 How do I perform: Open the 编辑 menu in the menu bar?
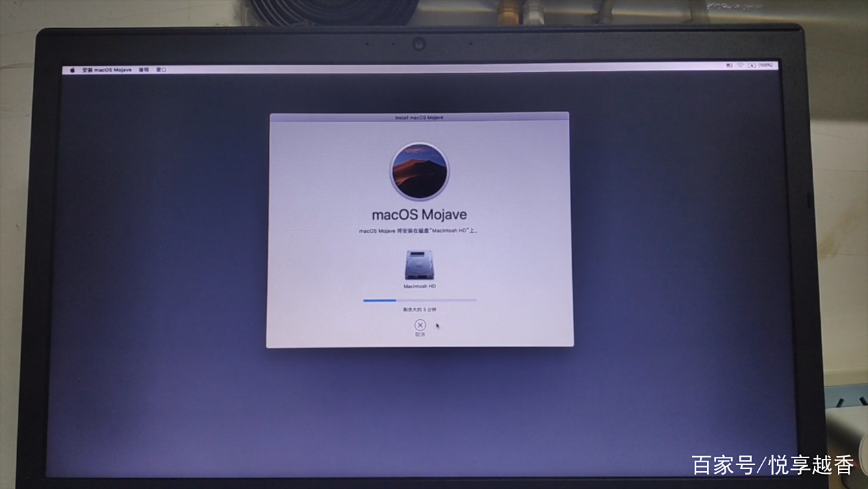click(x=144, y=70)
